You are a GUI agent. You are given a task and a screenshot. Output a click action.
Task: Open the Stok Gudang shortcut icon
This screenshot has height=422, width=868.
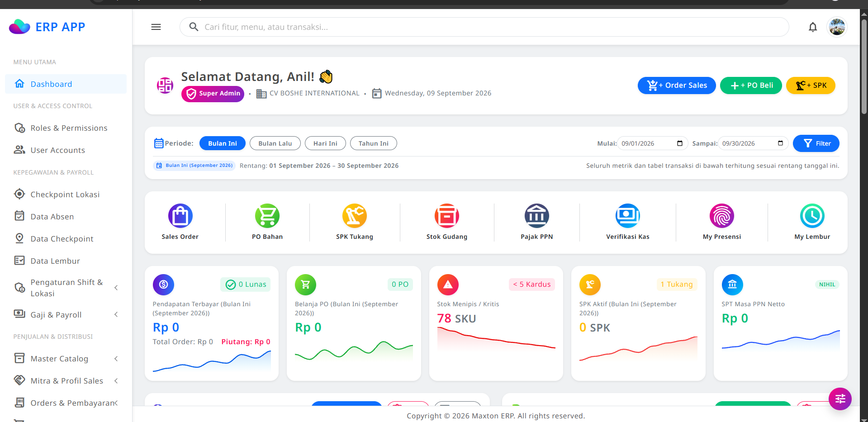447,216
